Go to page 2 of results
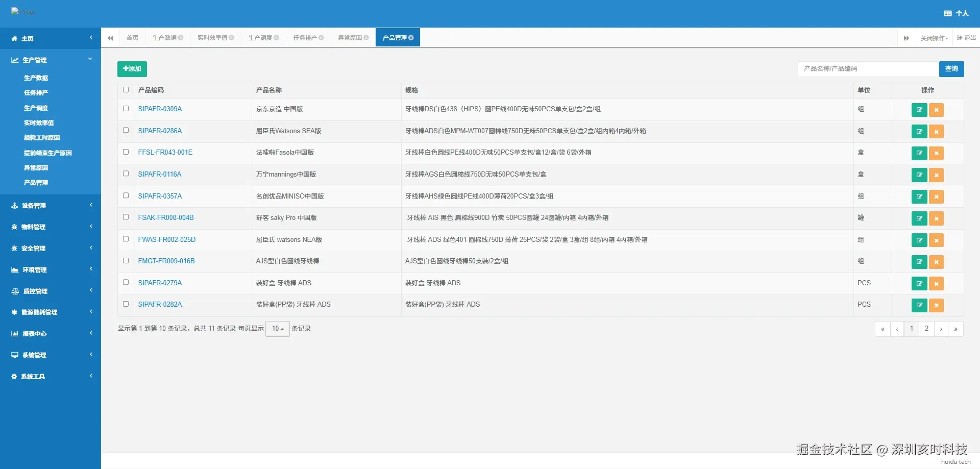The width and height of the screenshot is (980, 469). pyautogui.click(x=926, y=329)
